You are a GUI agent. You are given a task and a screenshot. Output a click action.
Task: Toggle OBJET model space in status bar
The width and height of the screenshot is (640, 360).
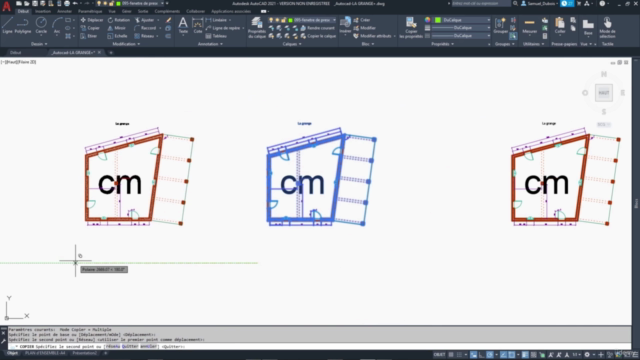(439, 355)
